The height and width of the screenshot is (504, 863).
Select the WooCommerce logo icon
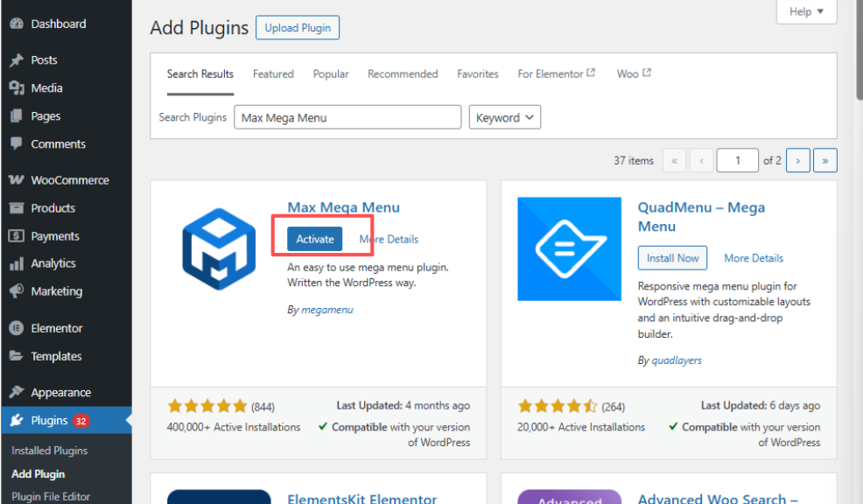point(16,180)
